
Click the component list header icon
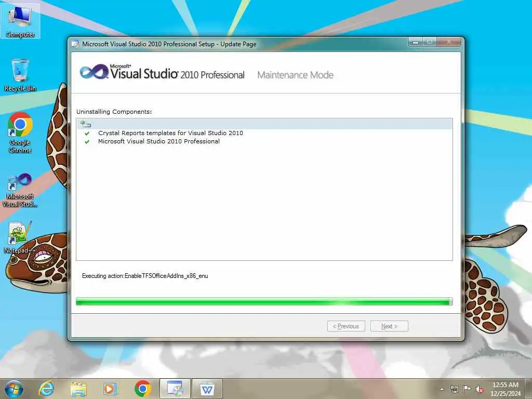click(86, 124)
